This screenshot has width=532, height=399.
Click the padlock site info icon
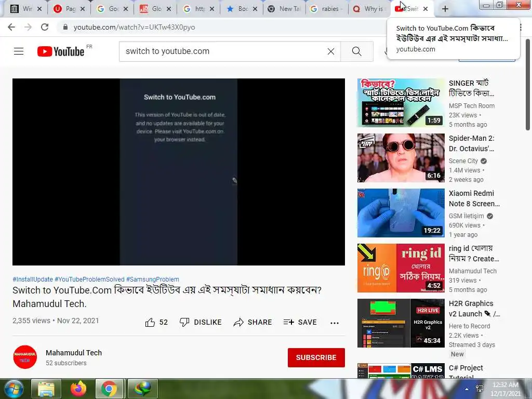click(65, 27)
